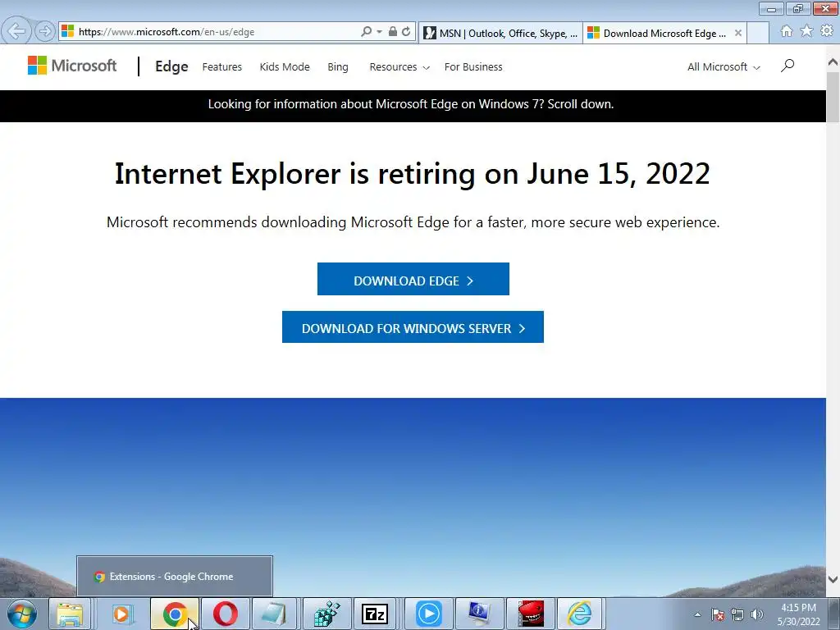This screenshot has width=840, height=630.
Task: Click the DOWNLOAD EDGE button
Action: pos(413,279)
